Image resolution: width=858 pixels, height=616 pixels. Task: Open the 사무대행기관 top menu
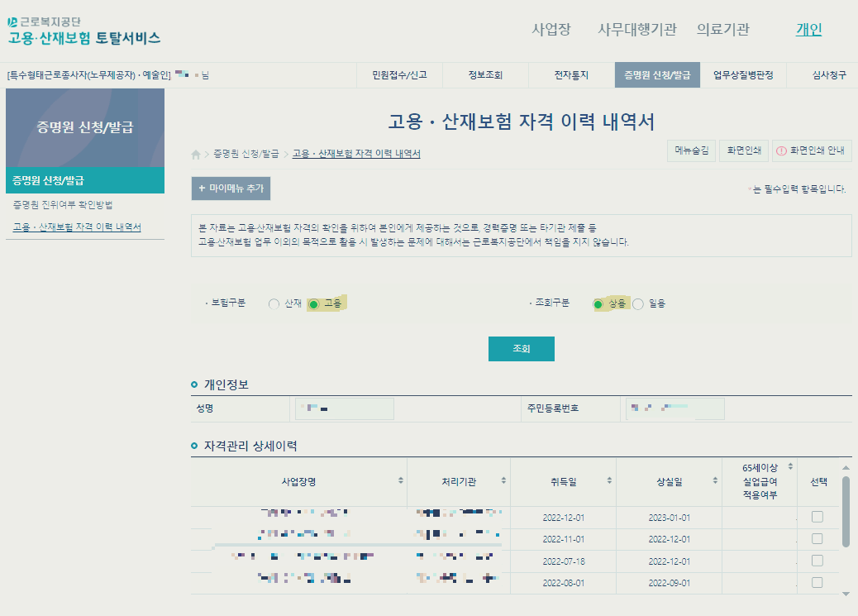tap(637, 30)
